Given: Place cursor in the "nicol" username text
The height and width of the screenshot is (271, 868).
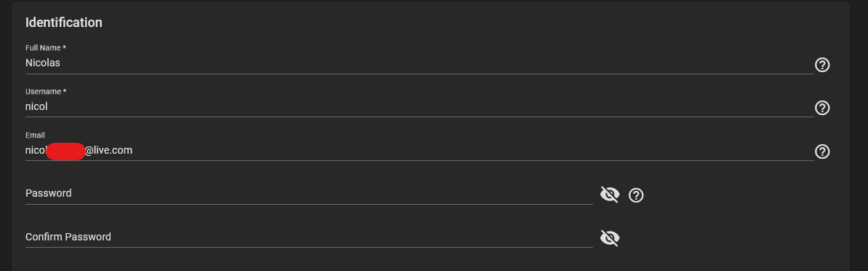Looking at the screenshot, I should click(36, 106).
